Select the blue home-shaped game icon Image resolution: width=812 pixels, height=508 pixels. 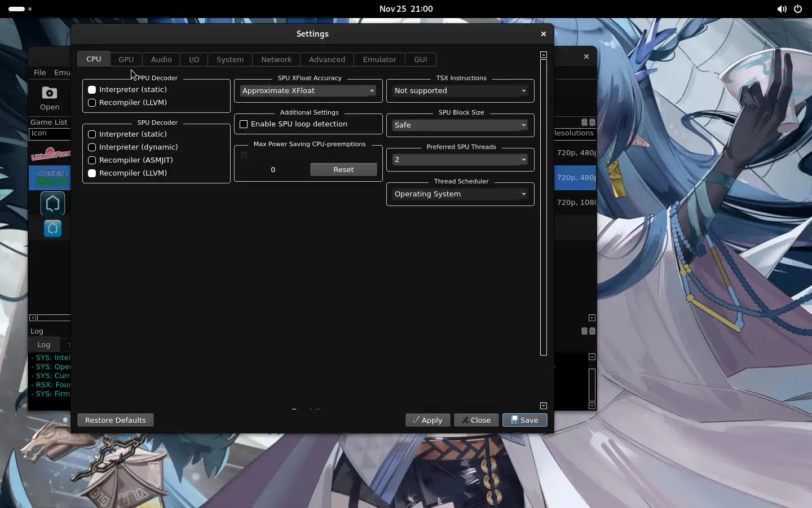[52, 228]
